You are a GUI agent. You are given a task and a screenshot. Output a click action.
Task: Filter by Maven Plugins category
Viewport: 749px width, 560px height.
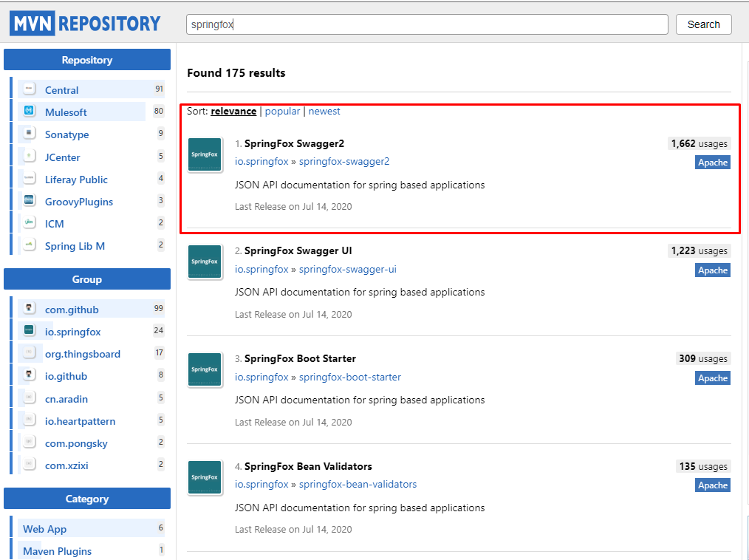[x=58, y=551]
